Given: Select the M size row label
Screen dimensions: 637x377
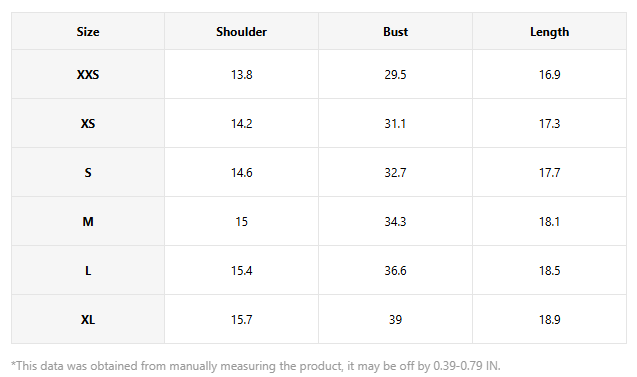Looking at the screenshot, I should (x=88, y=221).
